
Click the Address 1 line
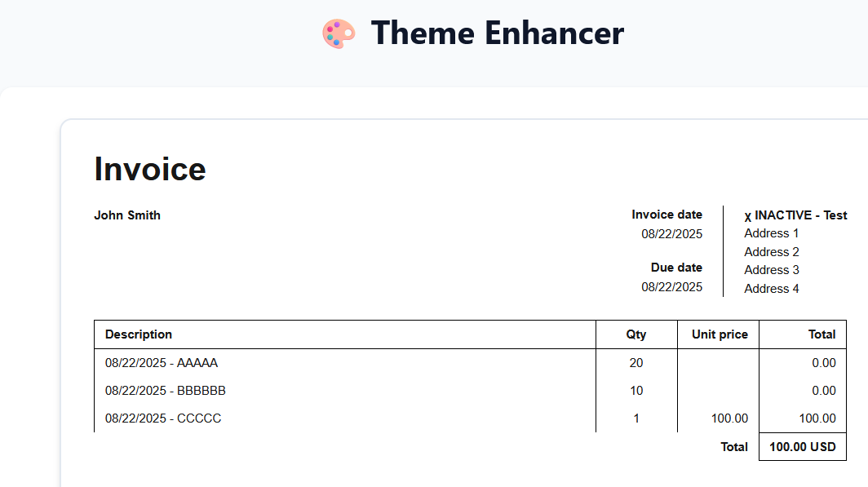pos(772,233)
